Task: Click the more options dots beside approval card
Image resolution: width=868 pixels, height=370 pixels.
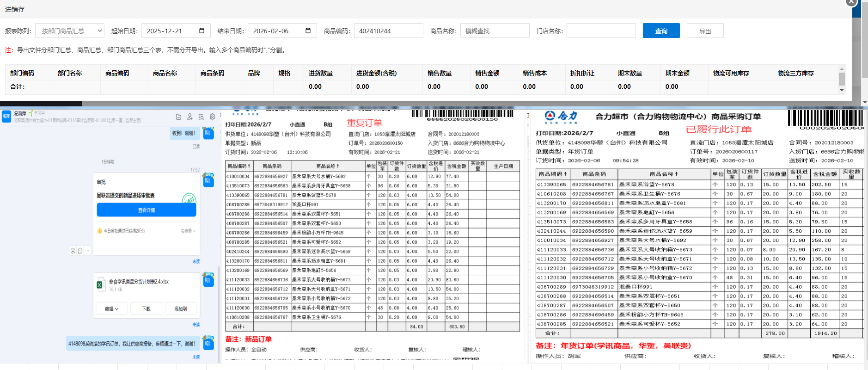Action: (x=87, y=251)
